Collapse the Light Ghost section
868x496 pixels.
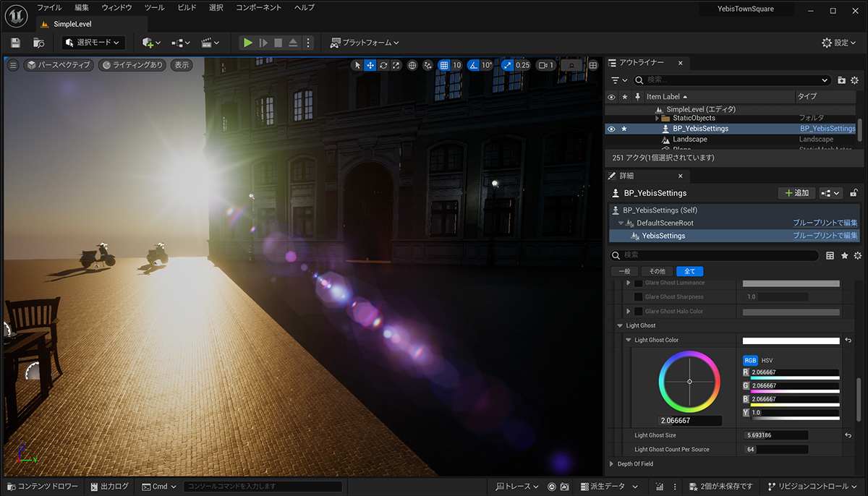pyautogui.click(x=620, y=325)
